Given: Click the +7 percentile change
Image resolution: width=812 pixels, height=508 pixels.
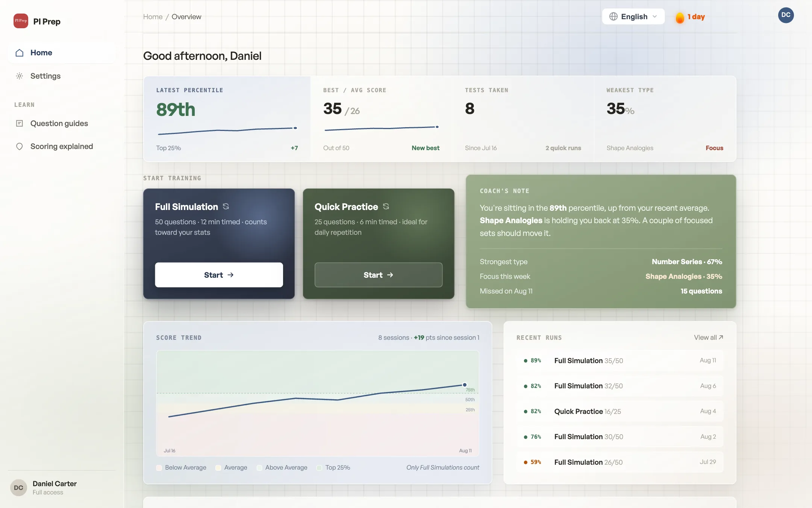Looking at the screenshot, I should click(294, 148).
